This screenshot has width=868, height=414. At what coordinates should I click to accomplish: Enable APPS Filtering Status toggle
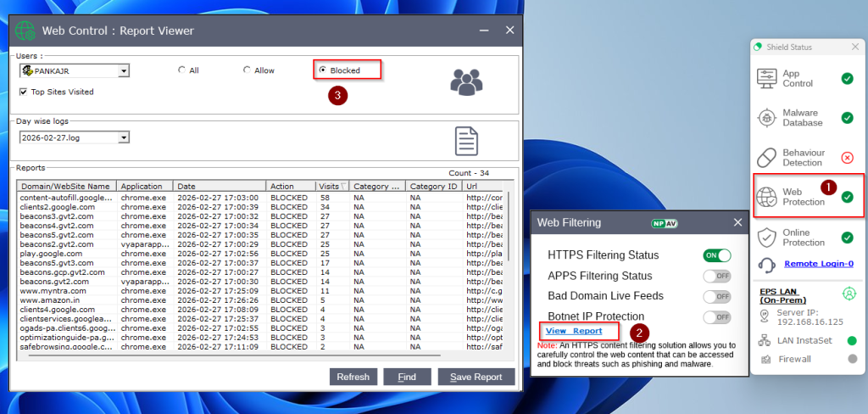[716, 276]
